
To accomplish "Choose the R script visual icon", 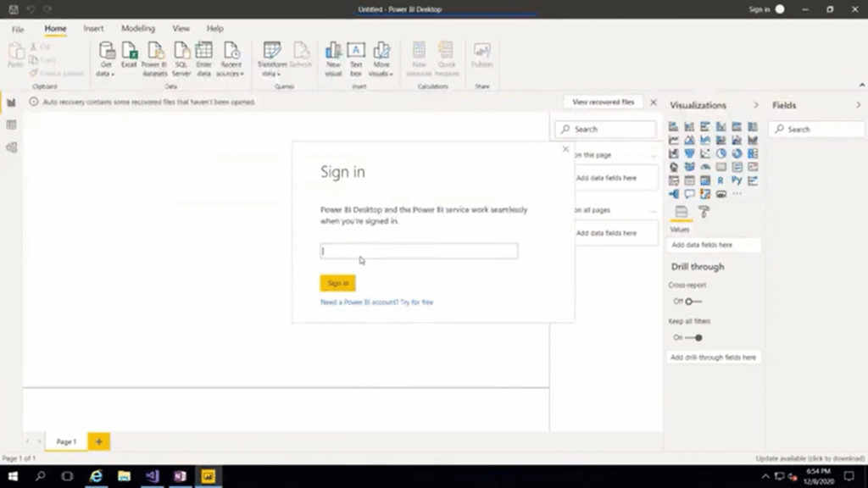I will [x=721, y=180].
